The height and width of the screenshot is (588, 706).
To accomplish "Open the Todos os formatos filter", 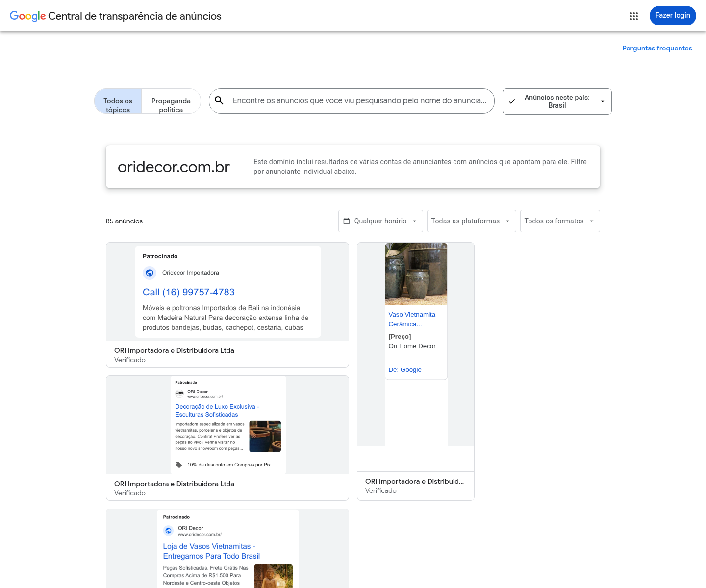I will (x=560, y=221).
